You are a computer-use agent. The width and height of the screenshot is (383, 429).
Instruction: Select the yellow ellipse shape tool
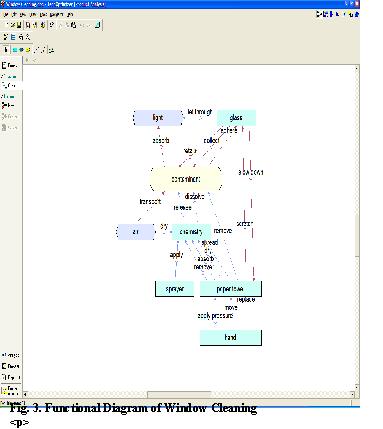(28, 50)
